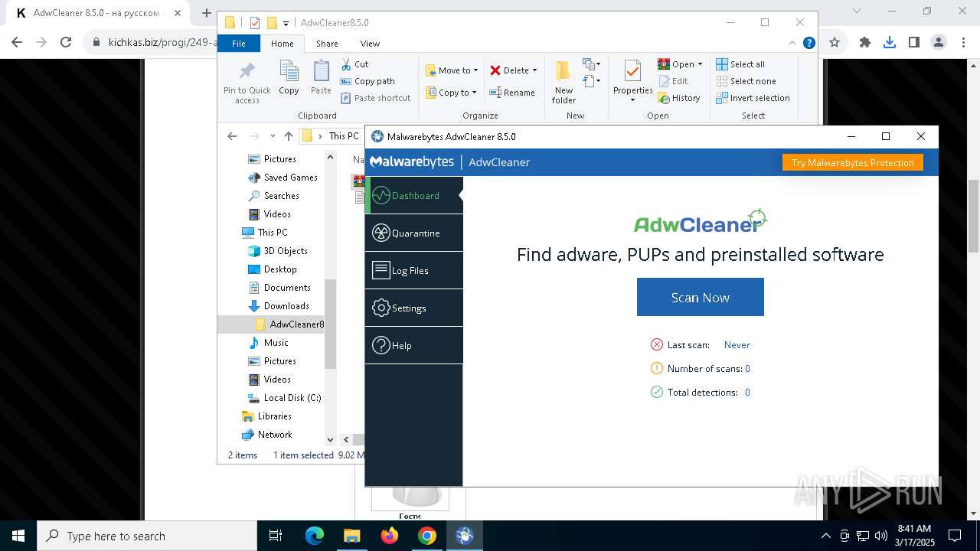Click This PC in the address bar
The image size is (980, 551).
click(x=343, y=136)
